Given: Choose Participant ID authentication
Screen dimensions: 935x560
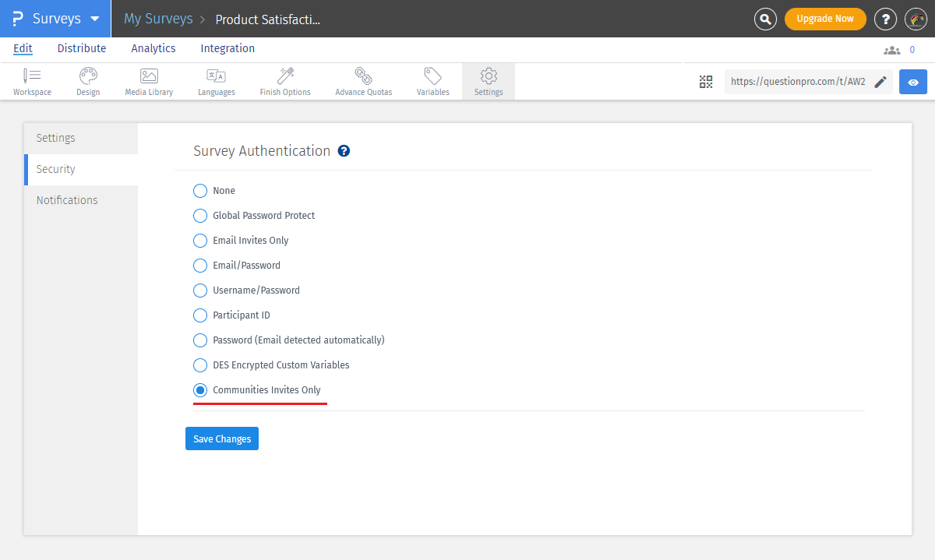Looking at the screenshot, I should point(199,315).
